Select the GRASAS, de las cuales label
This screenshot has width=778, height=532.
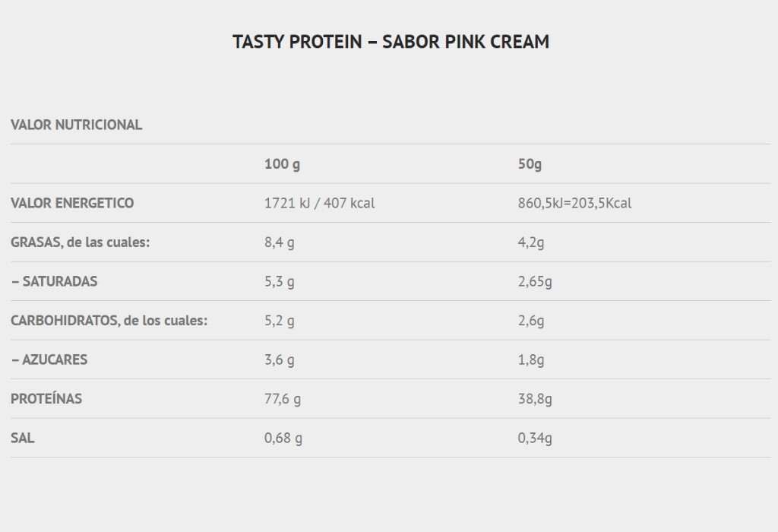coord(81,242)
